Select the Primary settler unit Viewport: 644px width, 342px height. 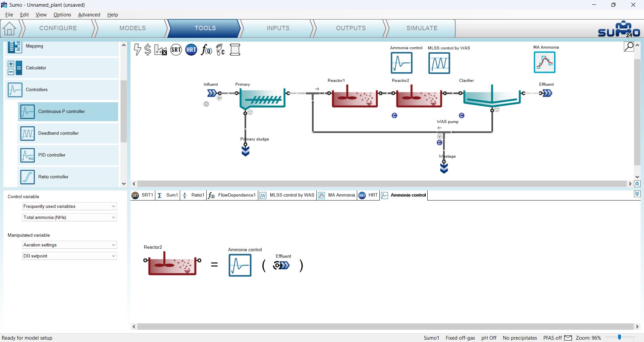click(x=262, y=99)
